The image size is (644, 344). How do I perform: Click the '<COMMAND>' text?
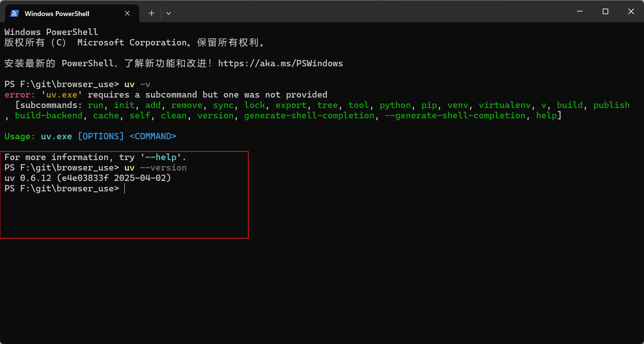153,136
